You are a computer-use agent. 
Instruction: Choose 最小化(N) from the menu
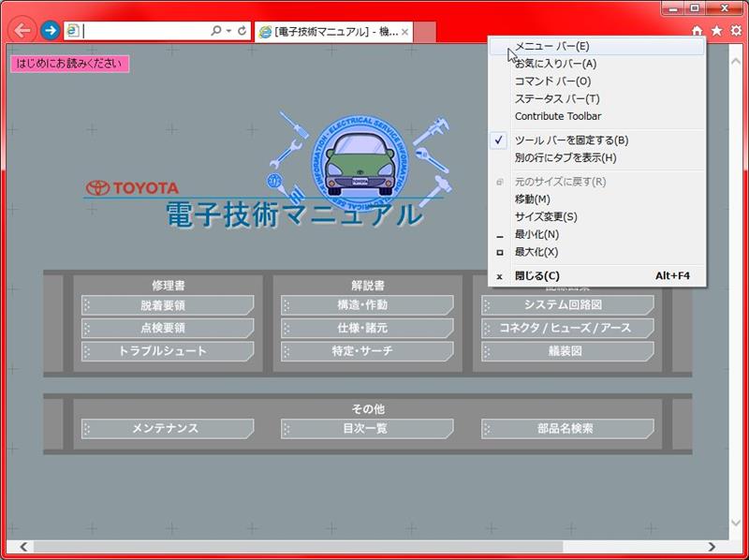[x=596, y=235]
